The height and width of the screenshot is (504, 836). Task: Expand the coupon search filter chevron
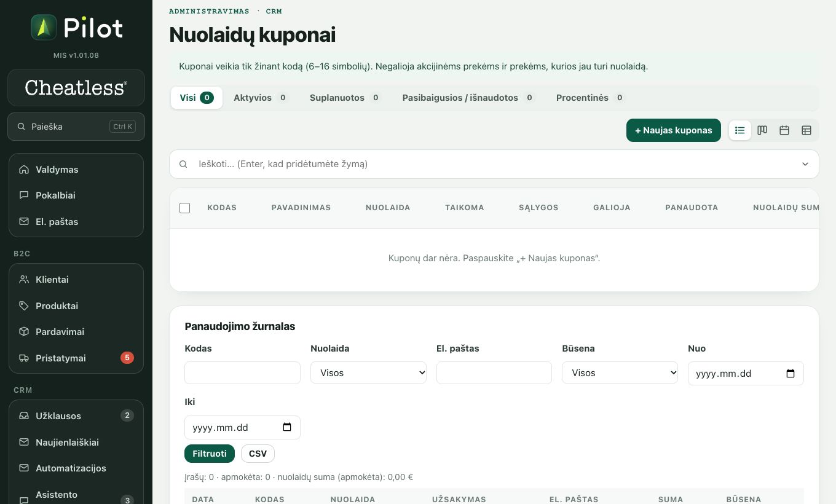click(x=805, y=164)
